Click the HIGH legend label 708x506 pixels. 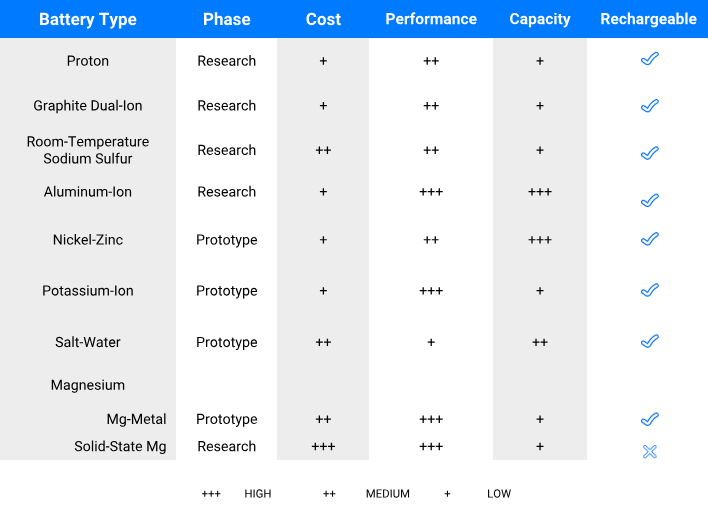[x=258, y=494]
